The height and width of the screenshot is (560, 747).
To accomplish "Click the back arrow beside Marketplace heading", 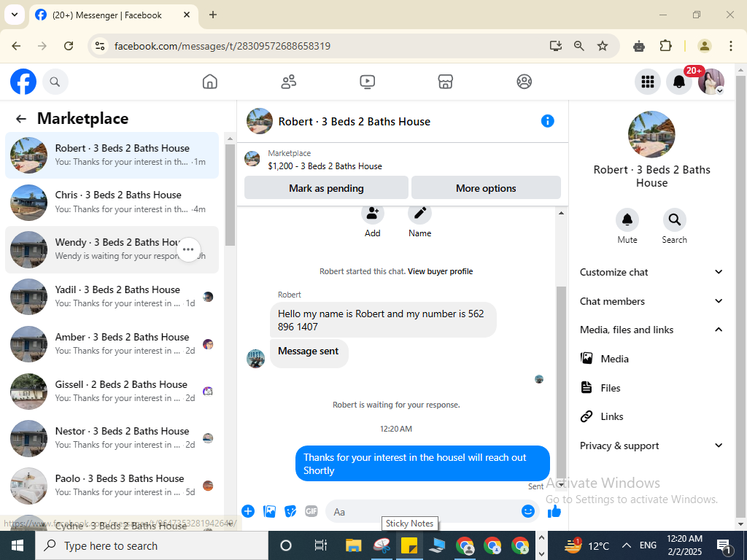I will (21, 119).
